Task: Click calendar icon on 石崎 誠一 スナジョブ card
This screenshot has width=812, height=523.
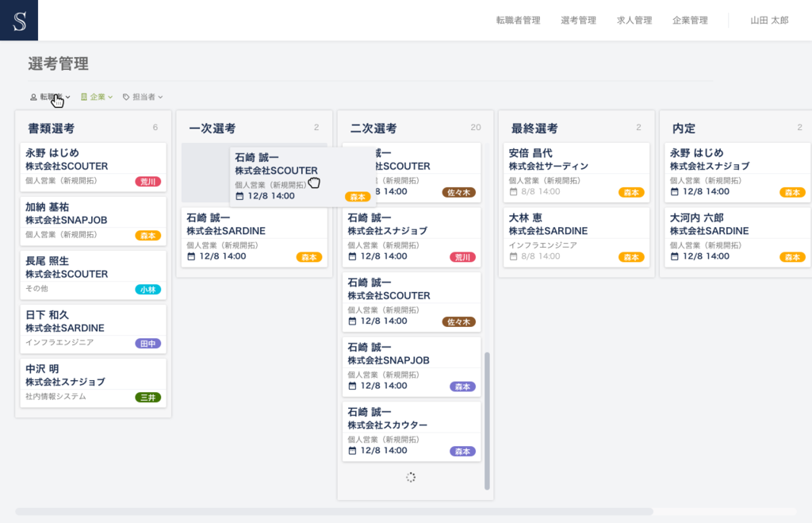Action: point(352,256)
